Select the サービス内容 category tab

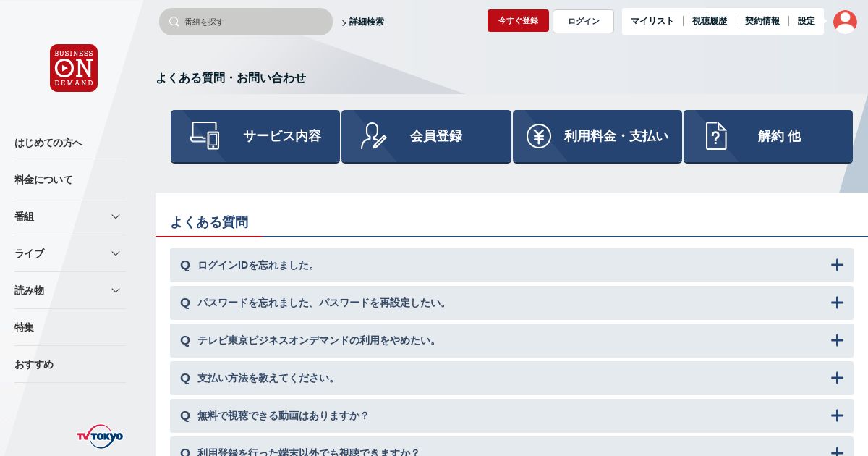[x=255, y=136]
